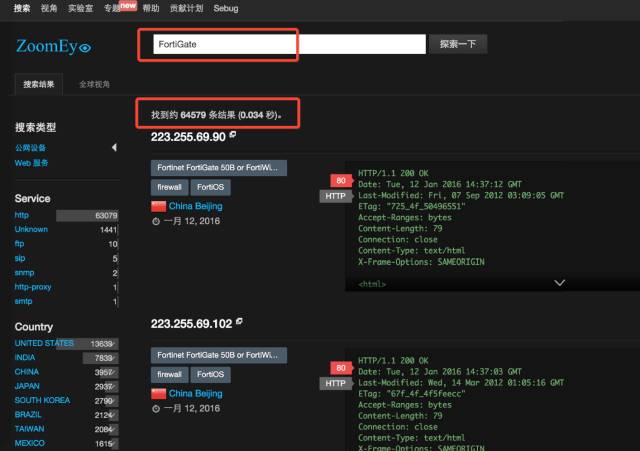Click HTTP badge of 223.255.69.90
Screen dimensions: 640x451
336,196
